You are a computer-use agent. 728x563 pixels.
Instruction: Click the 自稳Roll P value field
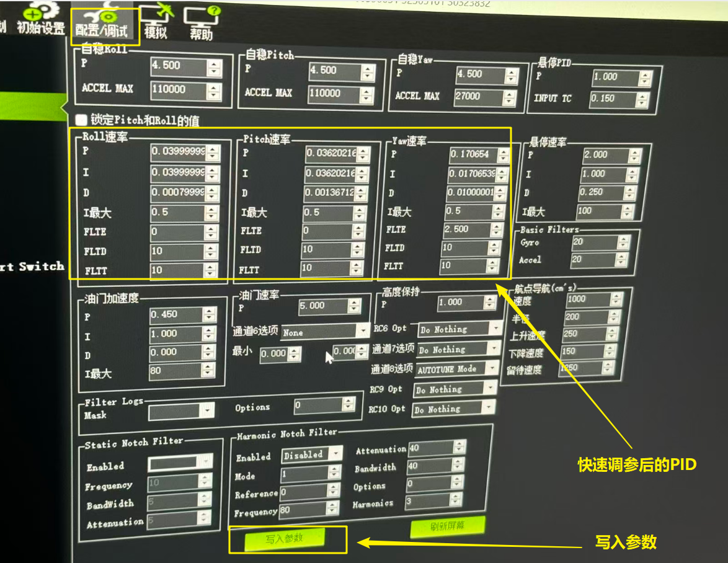tap(178, 66)
